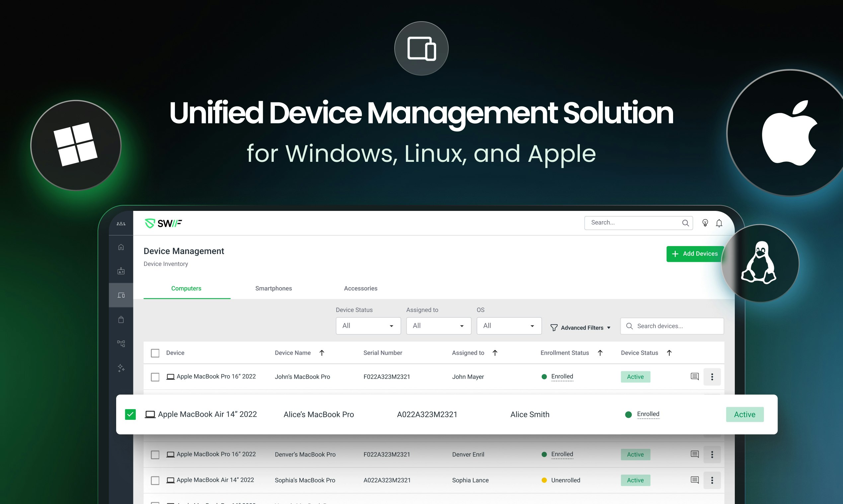Viewport: 843px width, 504px height.
Task: Open the OS filter dropdown
Action: click(x=508, y=326)
